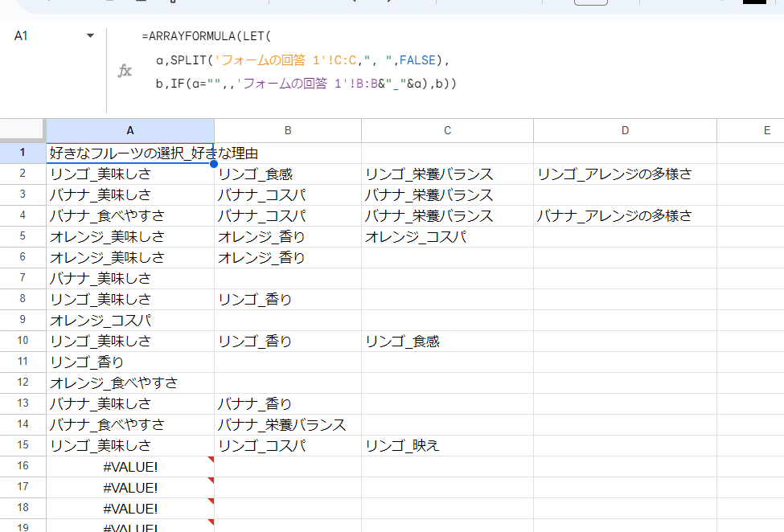The height and width of the screenshot is (532, 784).
Task: Click オレンジ_香り in row 5
Action: click(288, 237)
